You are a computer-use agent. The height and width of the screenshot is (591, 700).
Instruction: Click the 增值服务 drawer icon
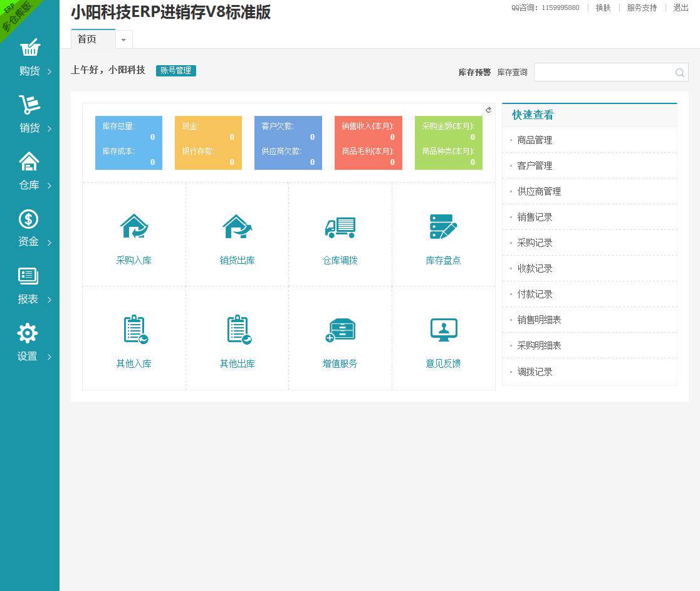pyautogui.click(x=340, y=330)
